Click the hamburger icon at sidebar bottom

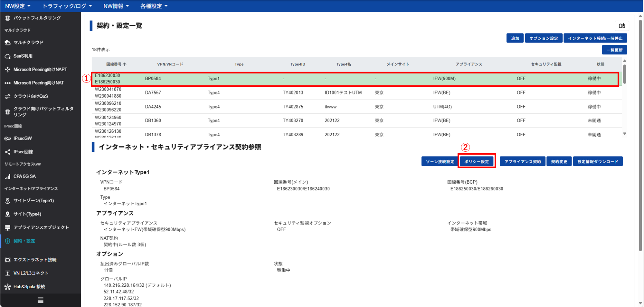[x=41, y=300]
